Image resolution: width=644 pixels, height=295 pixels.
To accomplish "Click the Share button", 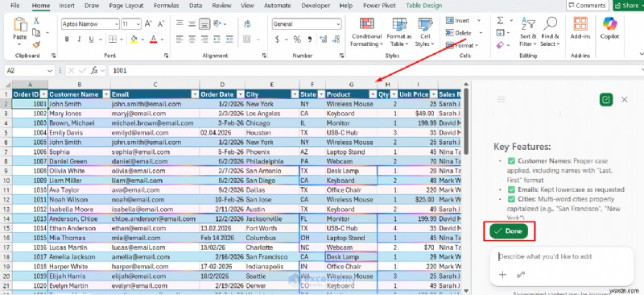I will (628, 6).
